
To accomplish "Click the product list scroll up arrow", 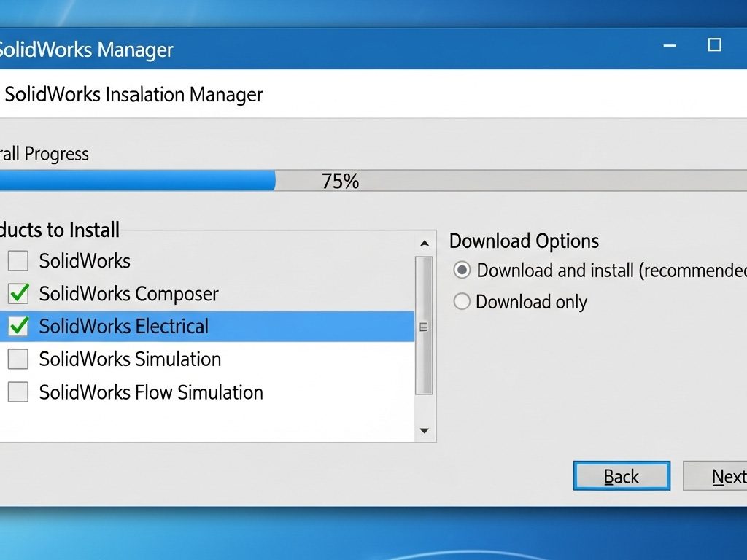I will click(424, 244).
